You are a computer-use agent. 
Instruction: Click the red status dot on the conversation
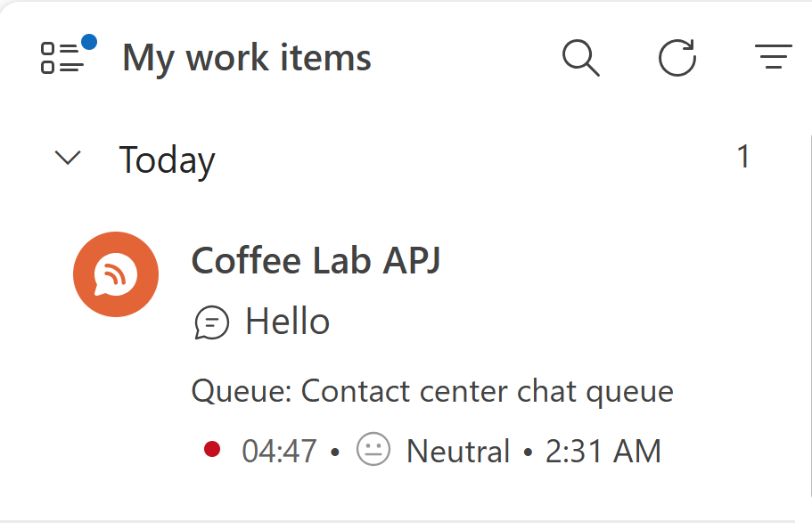tap(213, 451)
